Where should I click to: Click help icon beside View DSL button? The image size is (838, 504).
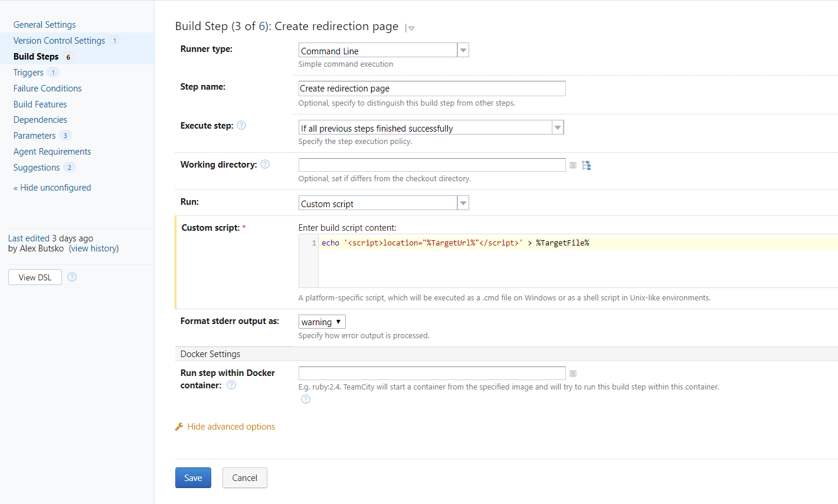72,277
